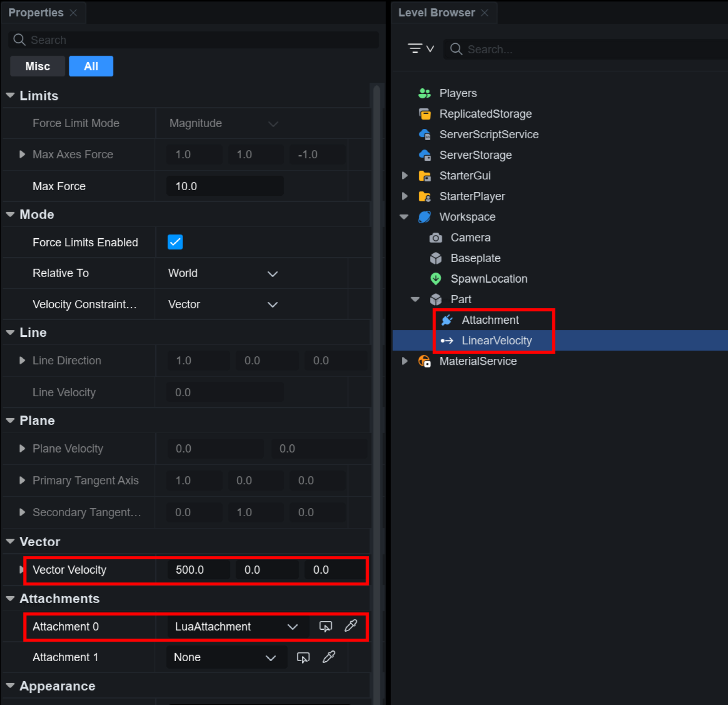Screen dimensions: 728x705
Task: Open the Level Browser filter menu icon
Action: (x=421, y=49)
